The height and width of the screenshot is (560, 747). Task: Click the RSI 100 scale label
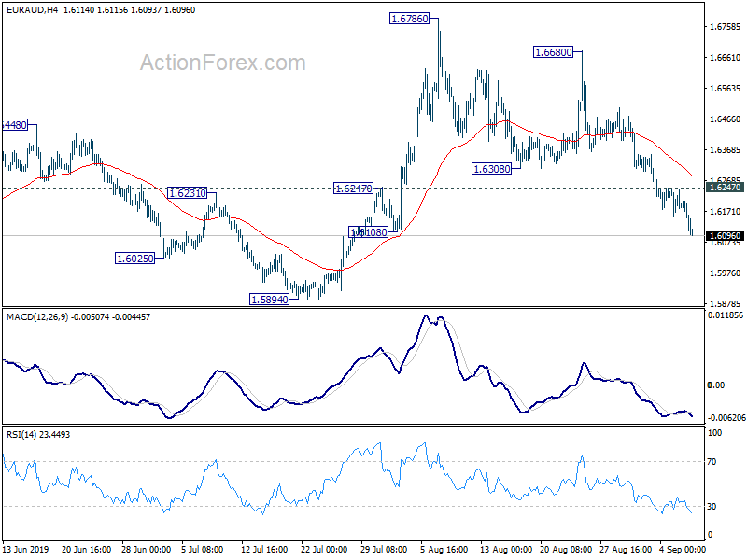714,433
